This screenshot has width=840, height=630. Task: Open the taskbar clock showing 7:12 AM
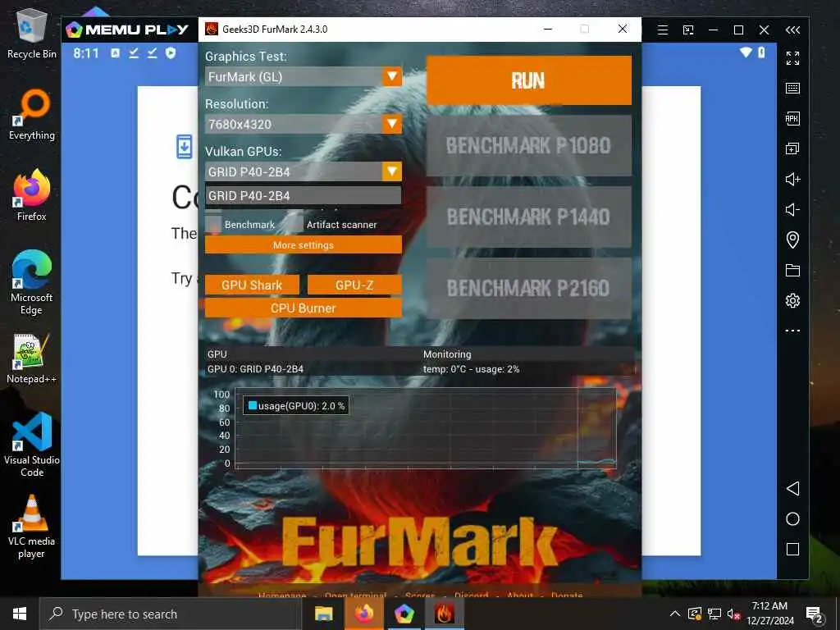click(x=769, y=614)
